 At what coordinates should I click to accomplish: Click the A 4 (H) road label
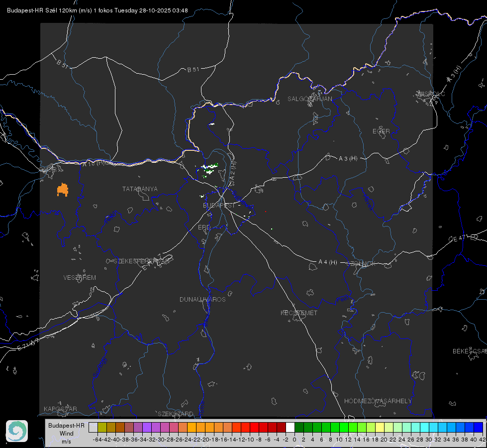click(x=328, y=262)
